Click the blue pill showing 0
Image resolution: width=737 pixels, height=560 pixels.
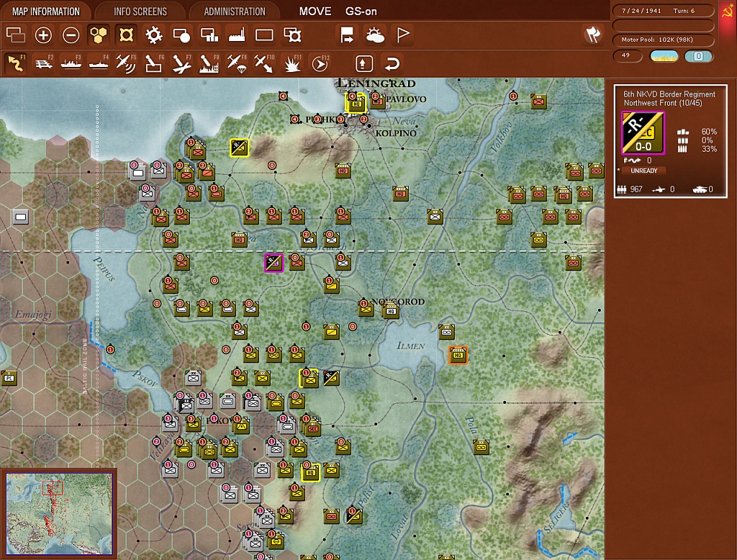(698, 56)
